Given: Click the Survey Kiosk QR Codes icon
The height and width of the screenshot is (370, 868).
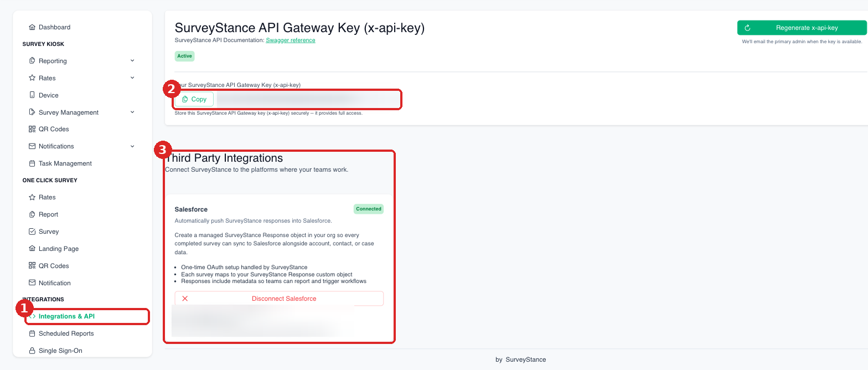Looking at the screenshot, I should pyautogui.click(x=32, y=129).
